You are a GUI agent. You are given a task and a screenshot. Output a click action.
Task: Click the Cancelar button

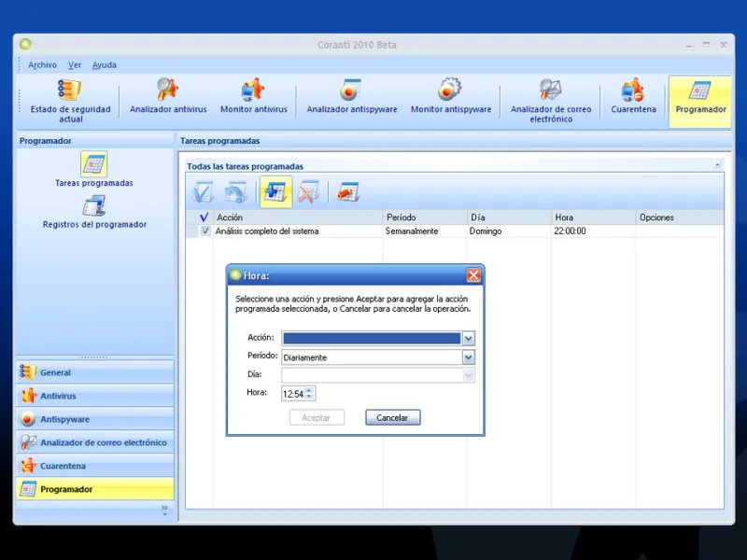pos(392,417)
